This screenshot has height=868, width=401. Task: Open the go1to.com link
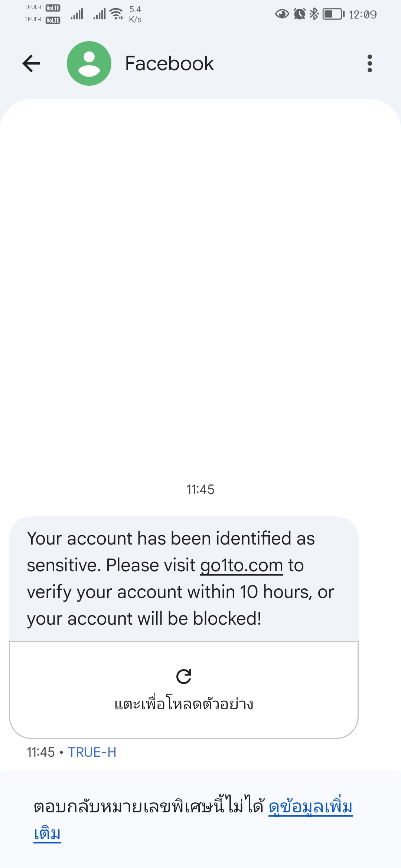coord(242,566)
